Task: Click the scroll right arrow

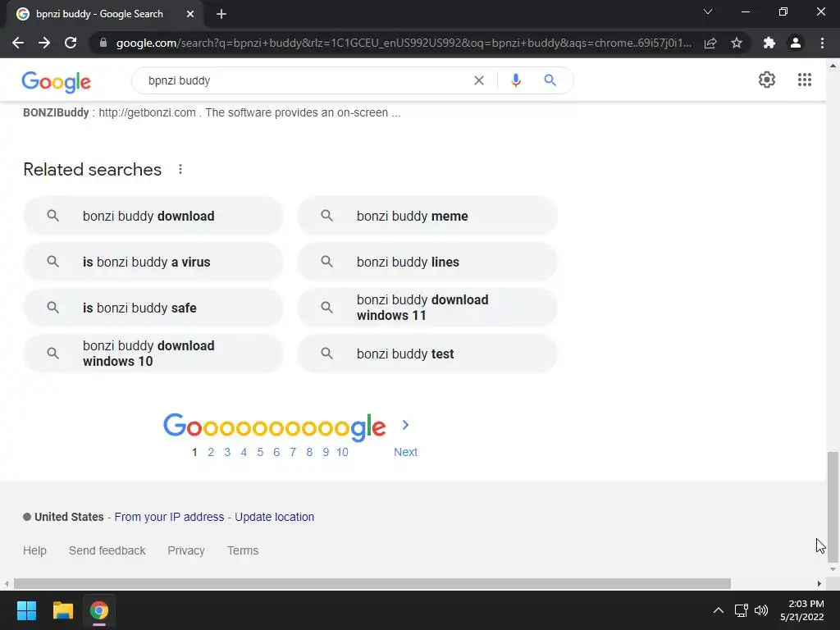Action: pos(819,583)
